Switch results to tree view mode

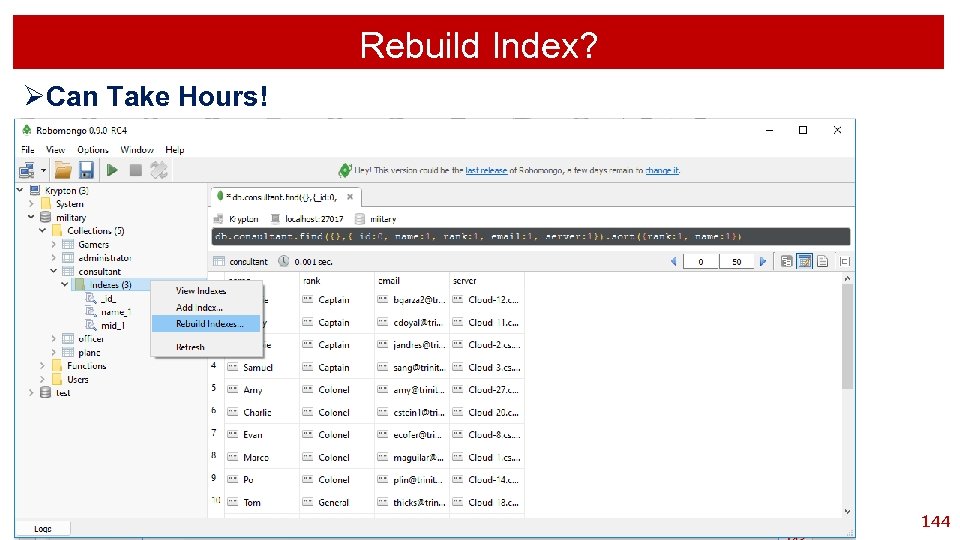coord(787,261)
